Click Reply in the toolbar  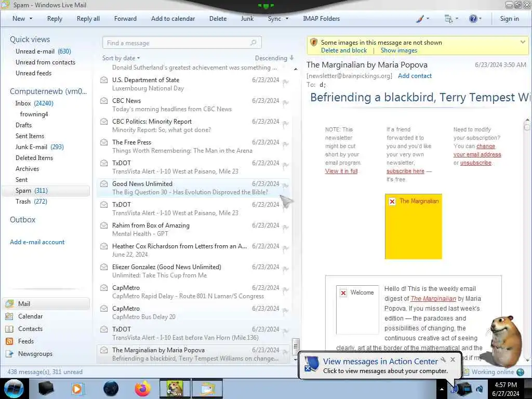pyautogui.click(x=55, y=19)
